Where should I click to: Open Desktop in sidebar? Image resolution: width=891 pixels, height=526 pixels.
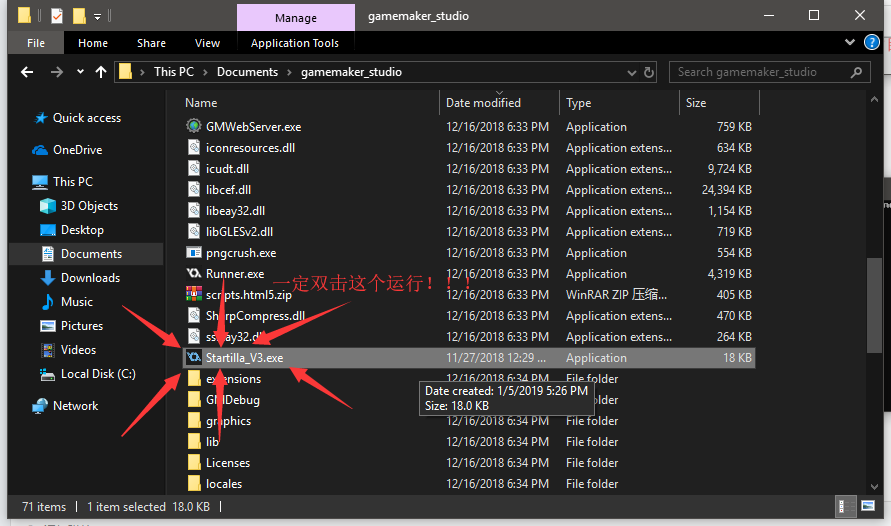[72, 230]
